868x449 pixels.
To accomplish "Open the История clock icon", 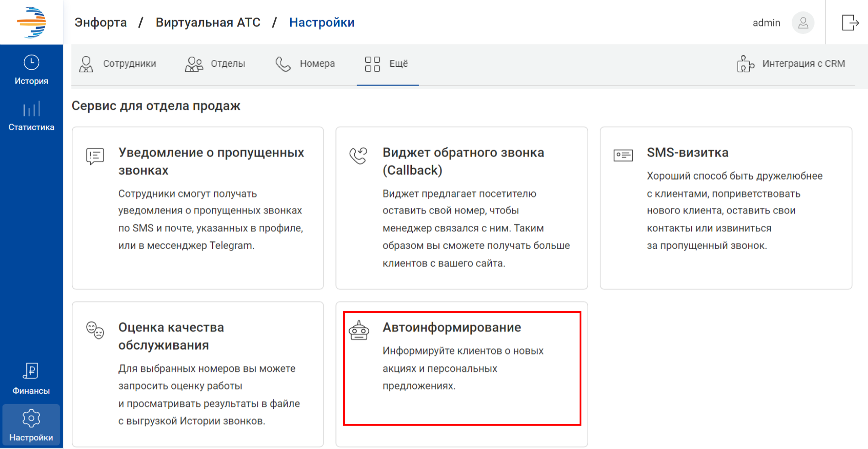I will pos(32,62).
